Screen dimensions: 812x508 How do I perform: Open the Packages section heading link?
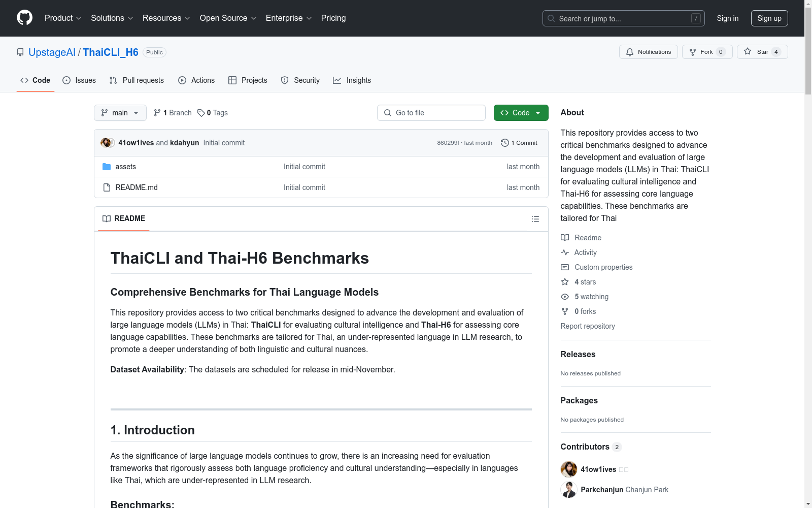579,401
